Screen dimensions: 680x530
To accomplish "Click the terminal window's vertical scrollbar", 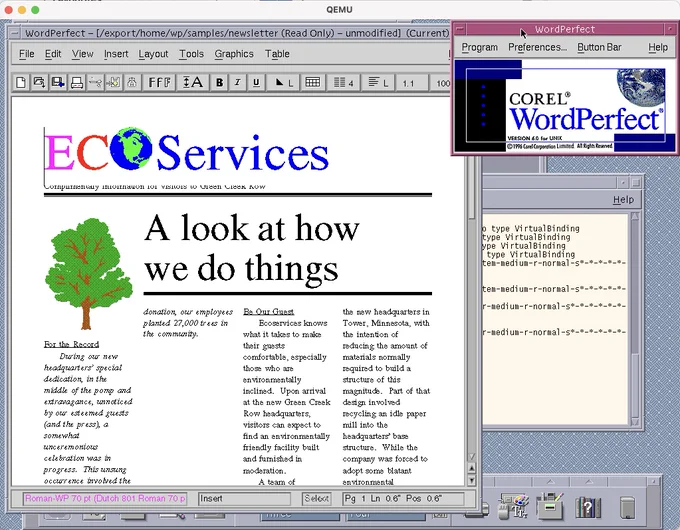I will point(635,319).
